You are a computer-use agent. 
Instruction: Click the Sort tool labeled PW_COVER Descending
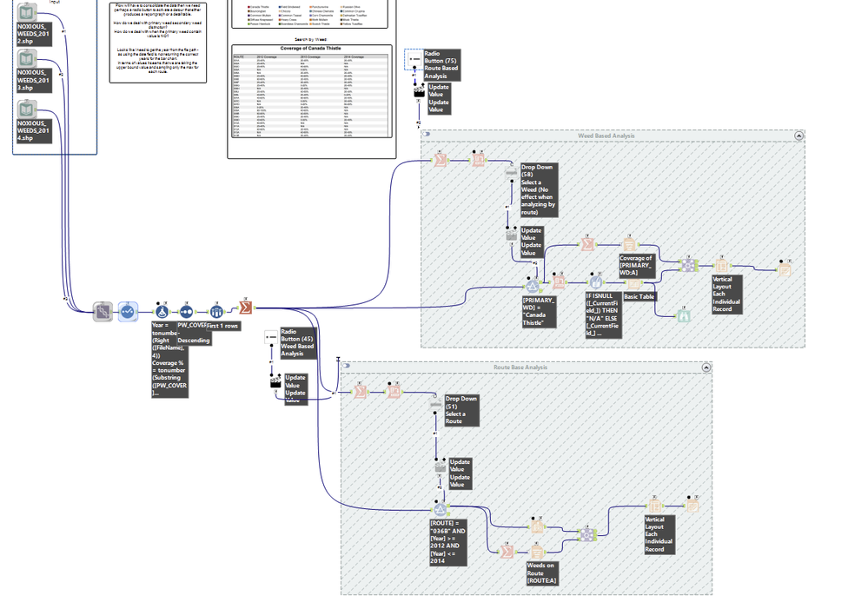click(x=187, y=312)
